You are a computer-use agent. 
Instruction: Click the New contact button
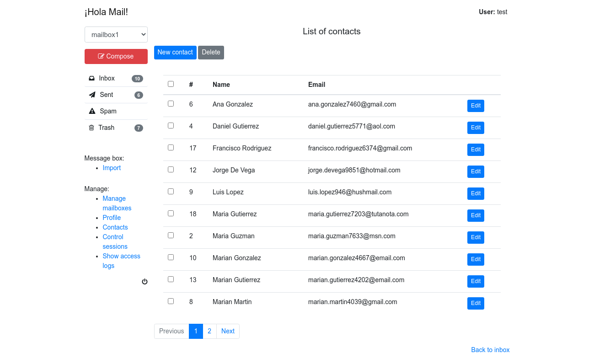coord(175,53)
